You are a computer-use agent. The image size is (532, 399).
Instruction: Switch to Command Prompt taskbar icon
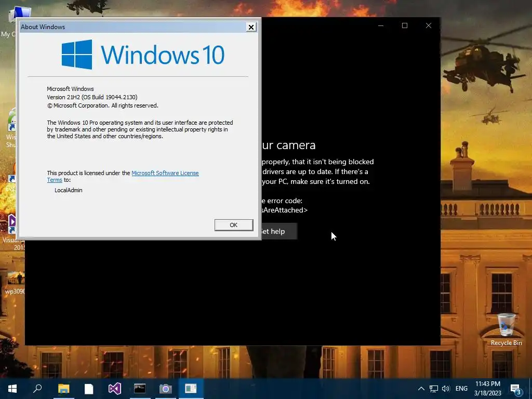tap(140, 389)
